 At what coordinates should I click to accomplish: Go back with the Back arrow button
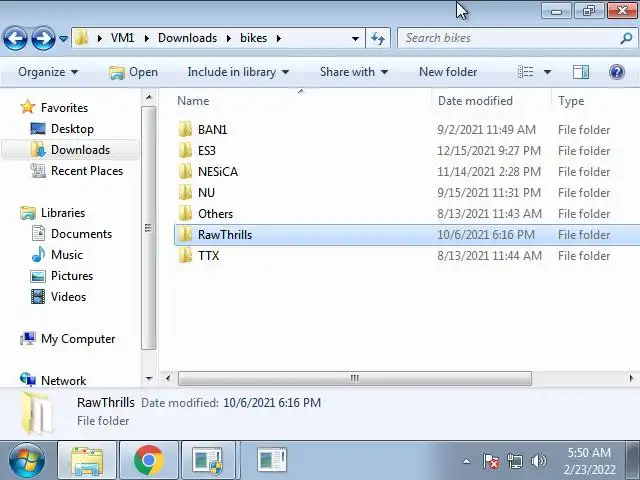[16, 38]
